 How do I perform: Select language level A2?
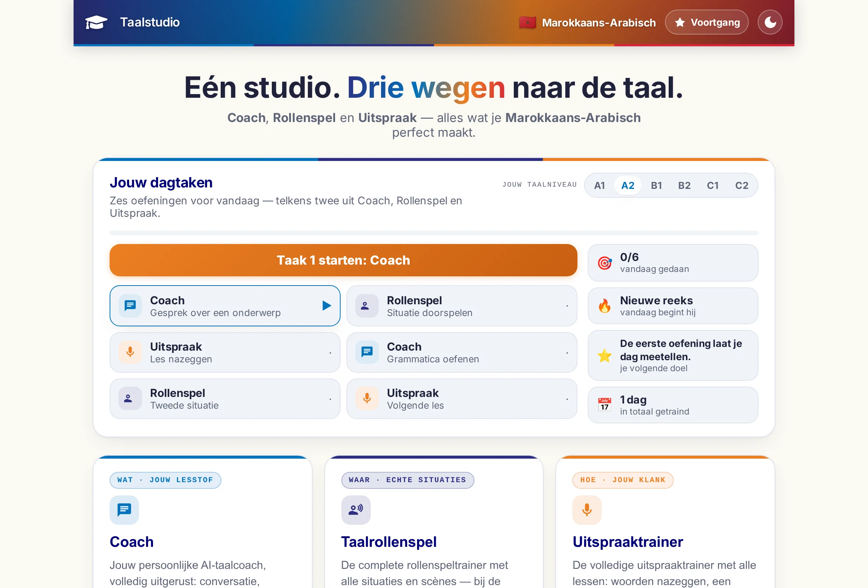(x=628, y=186)
